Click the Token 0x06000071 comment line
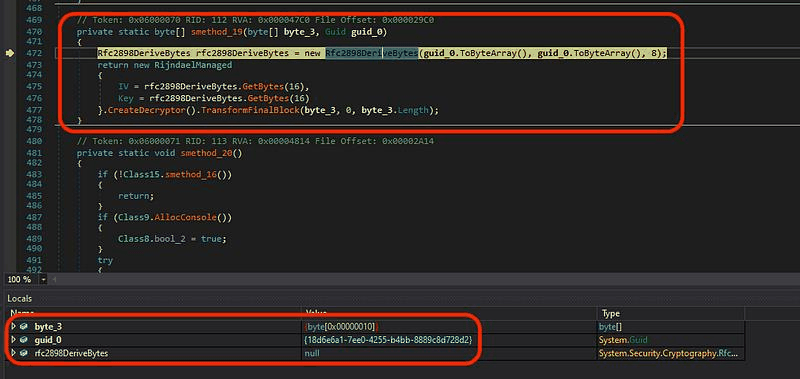Screen dimensions: 800x379 pyautogui.click(x=255, y=141)
